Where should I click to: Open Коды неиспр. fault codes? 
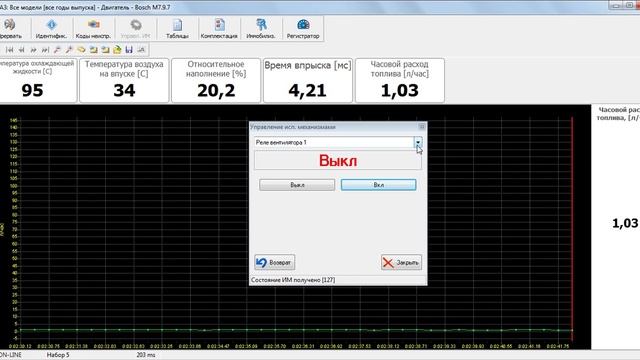coord(93,29)
